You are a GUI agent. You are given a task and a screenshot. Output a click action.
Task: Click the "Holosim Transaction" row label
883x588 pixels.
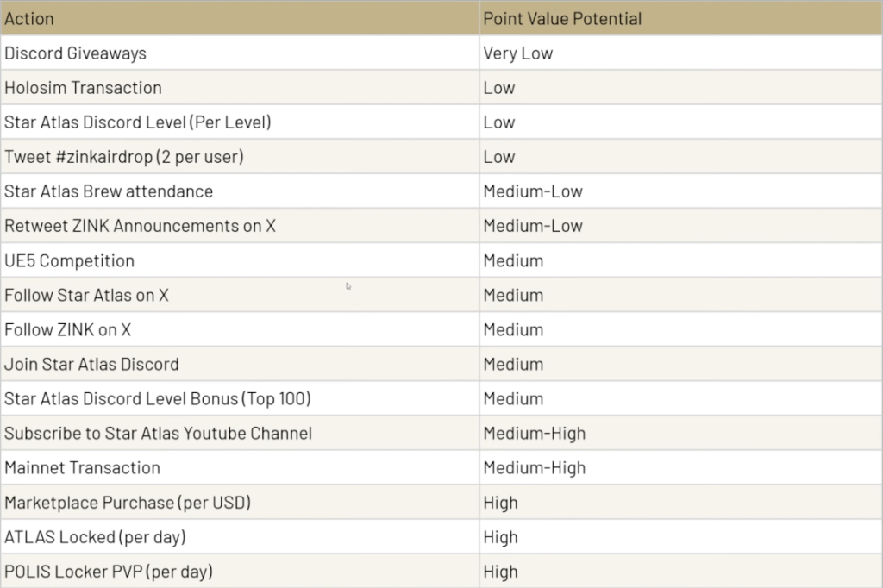click(x=83, y=88)
